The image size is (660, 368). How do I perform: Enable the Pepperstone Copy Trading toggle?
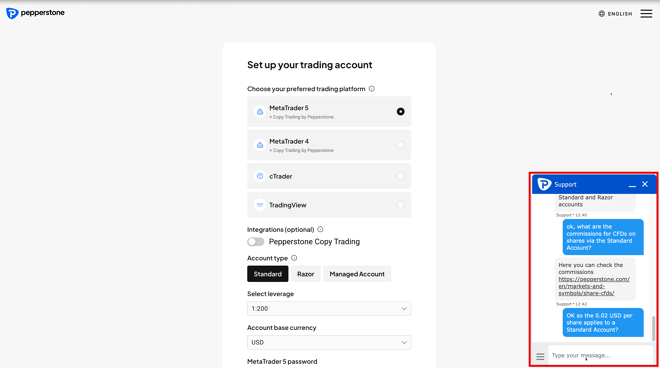pyautogui.click(x=255, y=242)
